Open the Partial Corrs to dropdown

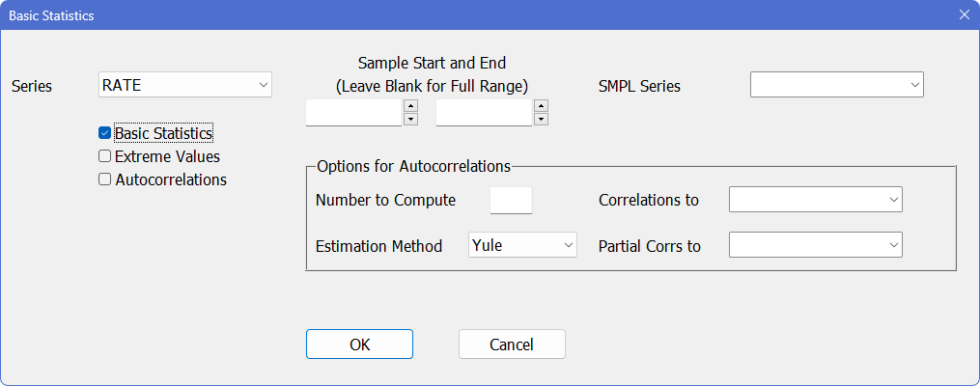(815, 245)
